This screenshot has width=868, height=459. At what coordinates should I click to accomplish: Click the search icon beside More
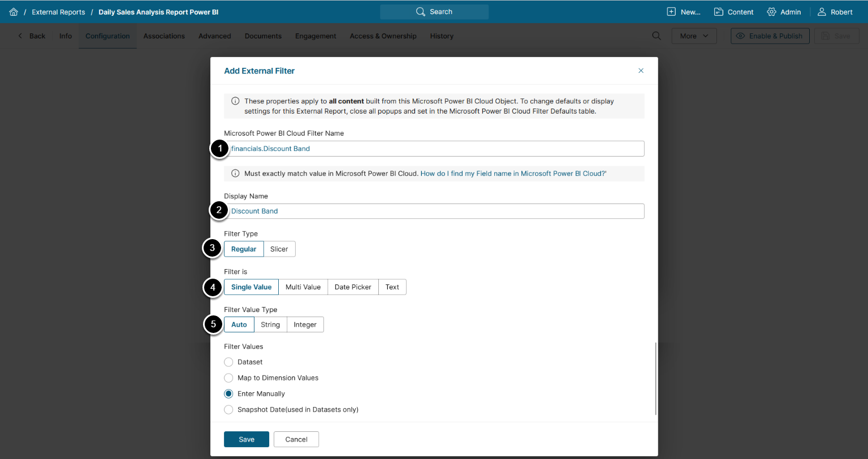pyautogui.click(x=657, y=36)
